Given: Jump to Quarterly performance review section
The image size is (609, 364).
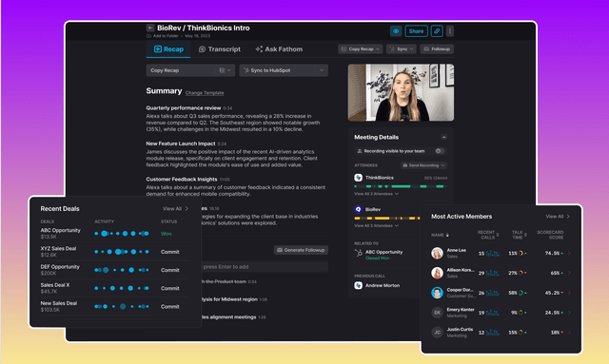Looking at the screenshot, I should (184, 108).
